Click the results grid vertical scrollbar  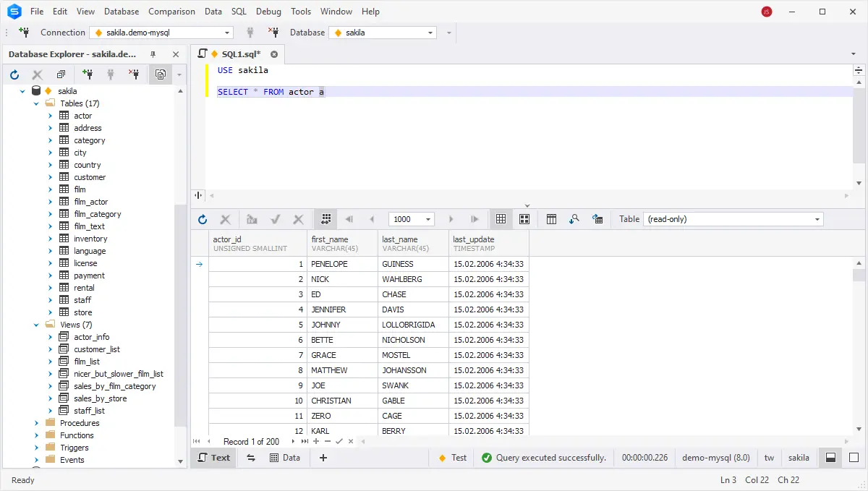pos(859,347)
